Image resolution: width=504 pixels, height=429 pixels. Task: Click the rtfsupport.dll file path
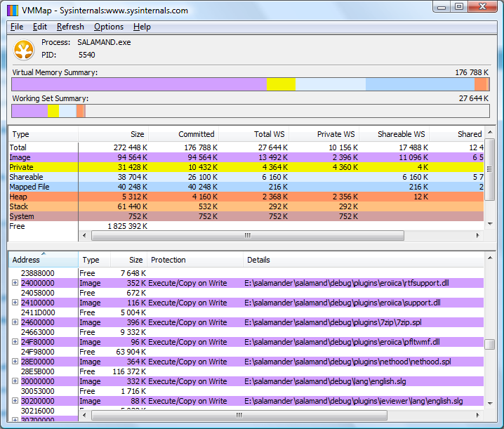pos(347,283)
